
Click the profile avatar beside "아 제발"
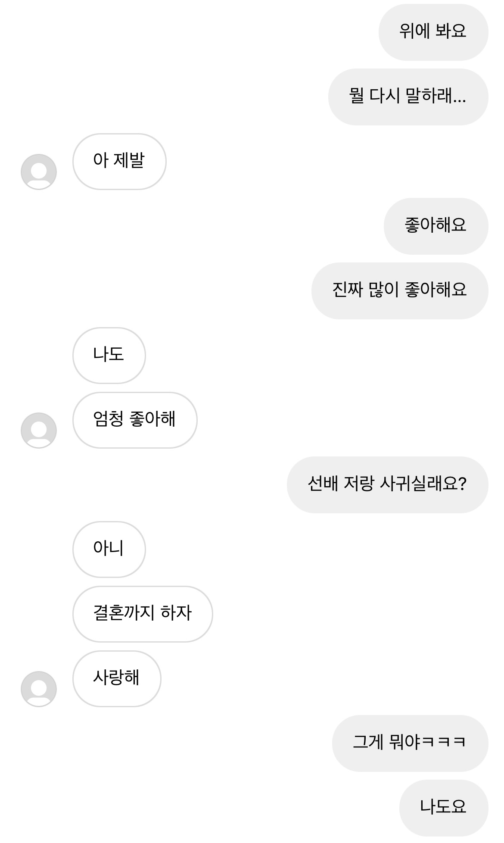click(x=39, y=172)
